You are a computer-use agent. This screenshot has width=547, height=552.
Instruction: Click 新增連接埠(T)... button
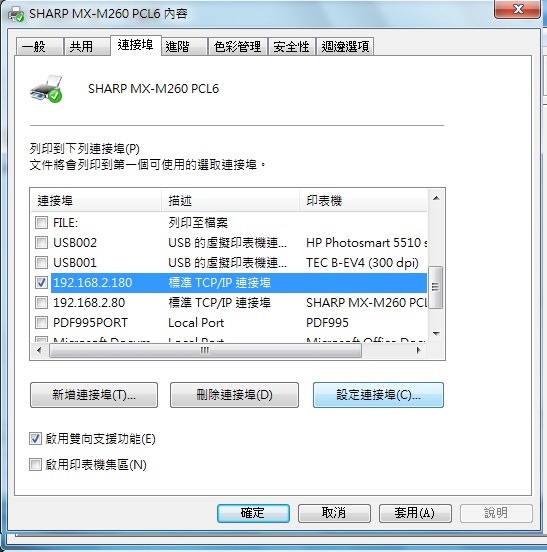(94, 395)
